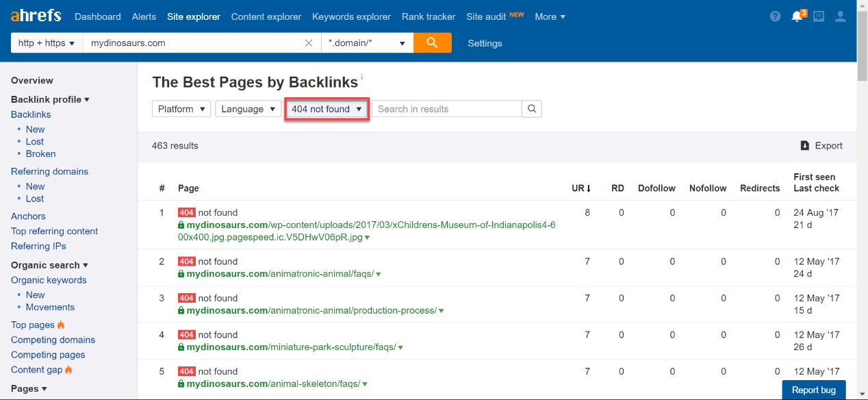The width and height of the screenshot is (868, 400).
Task: Click the Export button
Action: 821,145
